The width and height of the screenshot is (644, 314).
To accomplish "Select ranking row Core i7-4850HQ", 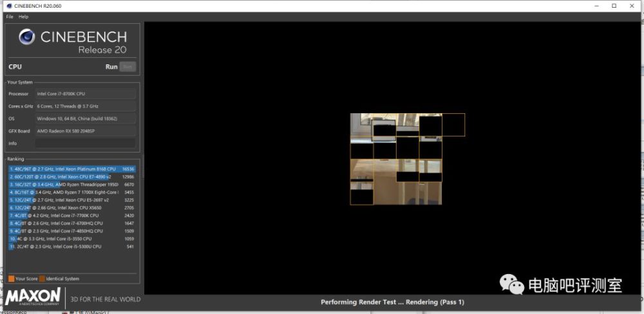I will [72, 231].
